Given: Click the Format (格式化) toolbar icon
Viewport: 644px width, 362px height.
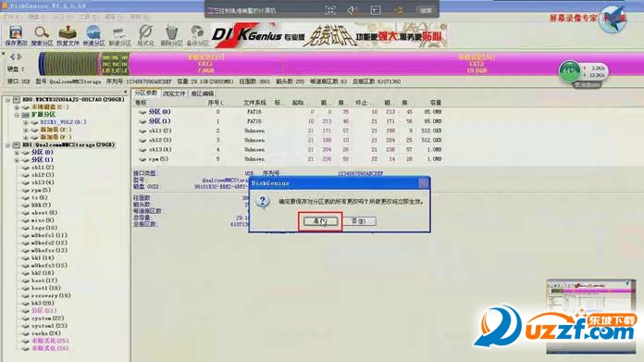Looking at the screenshot, I should click(146, 35).
